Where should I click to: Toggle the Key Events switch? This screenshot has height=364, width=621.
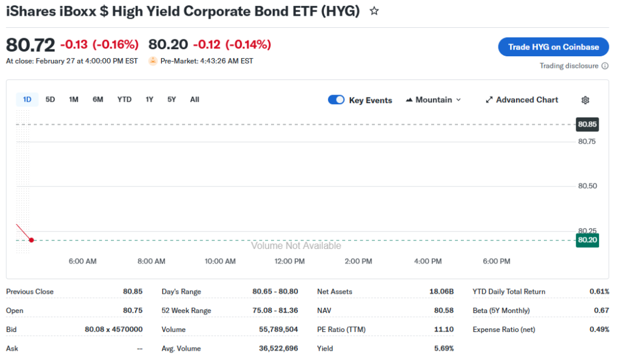336,100
